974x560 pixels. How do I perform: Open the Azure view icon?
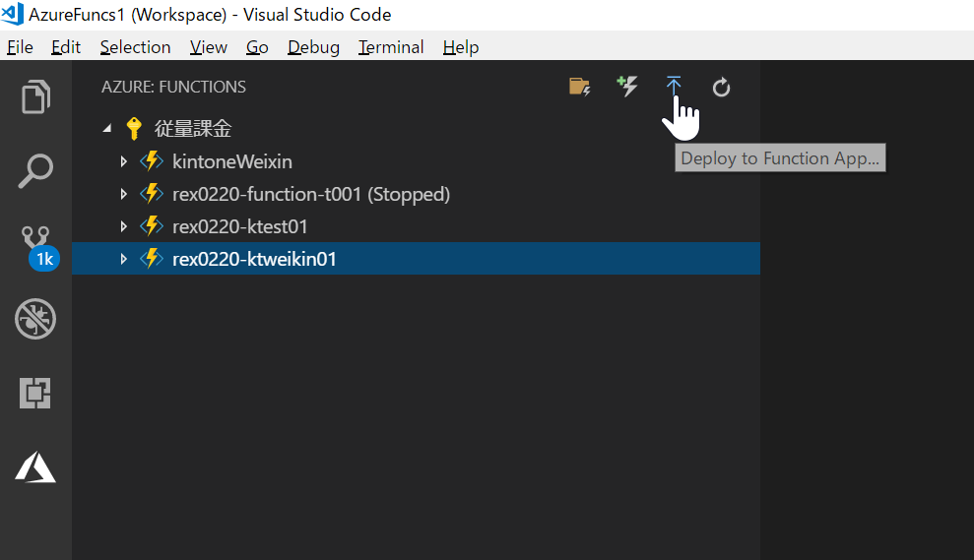(35, 467)
